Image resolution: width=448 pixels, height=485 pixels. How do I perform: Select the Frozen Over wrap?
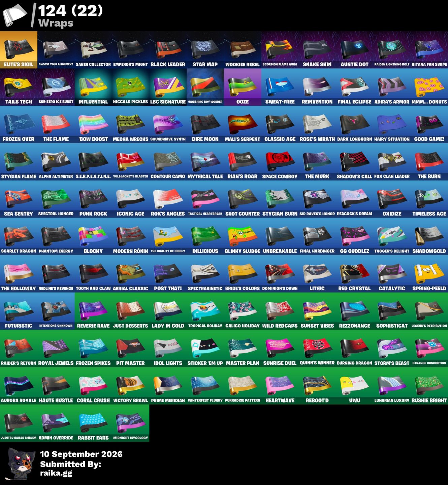[x=19, y=125]
